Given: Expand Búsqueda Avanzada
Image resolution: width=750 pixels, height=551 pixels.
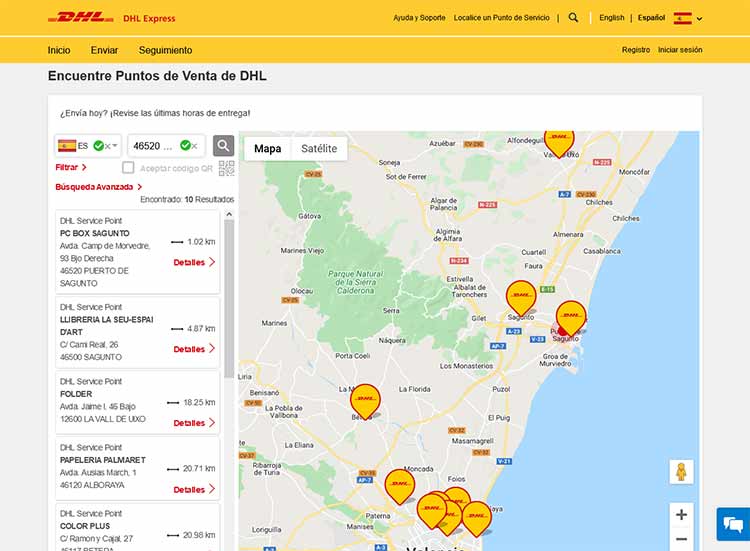Looking at the screenshot, I should (x=98, y=186).
